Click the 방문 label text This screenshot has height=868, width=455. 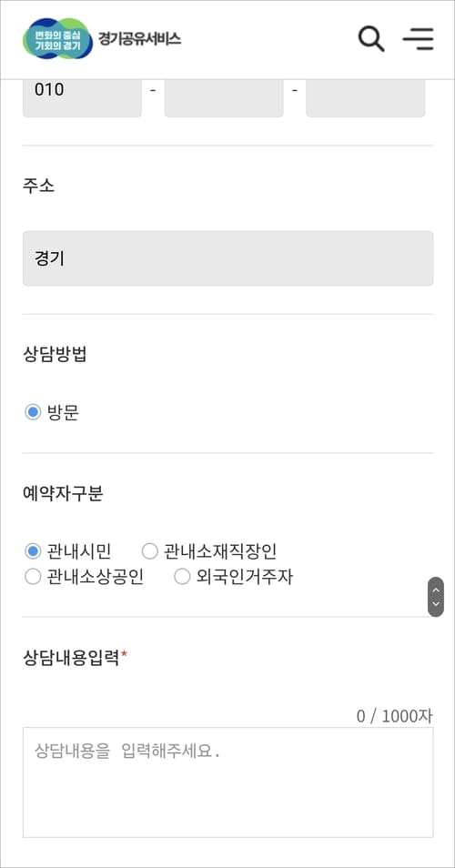[63, 412]
